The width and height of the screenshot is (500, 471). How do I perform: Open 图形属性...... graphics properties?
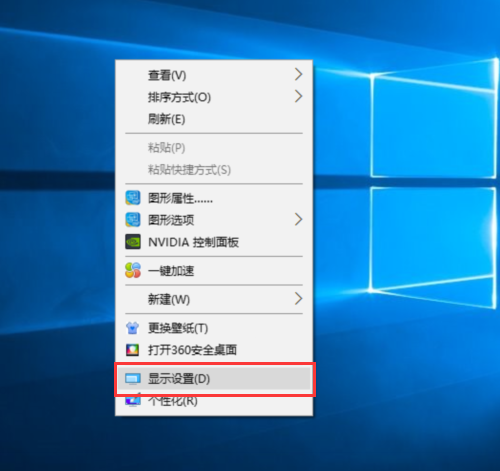214,198
